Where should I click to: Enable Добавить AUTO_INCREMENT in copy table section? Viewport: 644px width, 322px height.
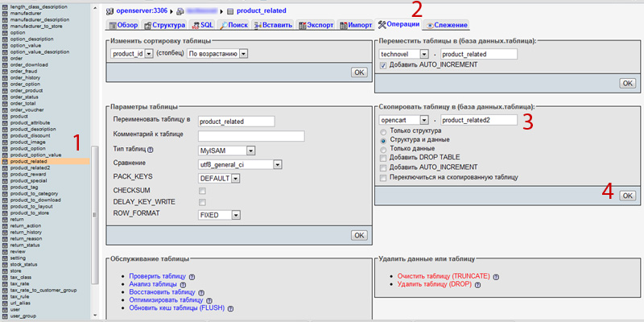click(x=383, y=167)
